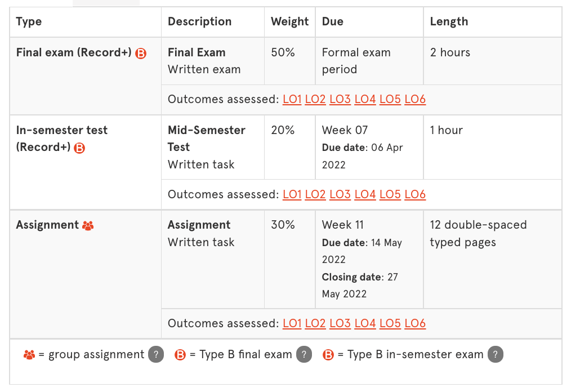The image size is (571, 392).
Task: Click the group assignment legend icon
Action: click(x=29, y=355)
